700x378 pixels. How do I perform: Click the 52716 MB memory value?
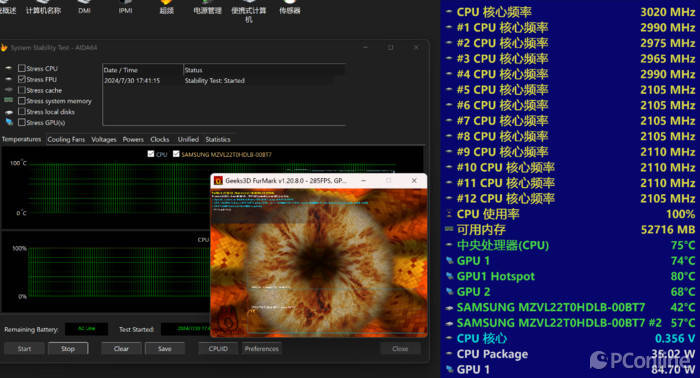pos(668,230)
